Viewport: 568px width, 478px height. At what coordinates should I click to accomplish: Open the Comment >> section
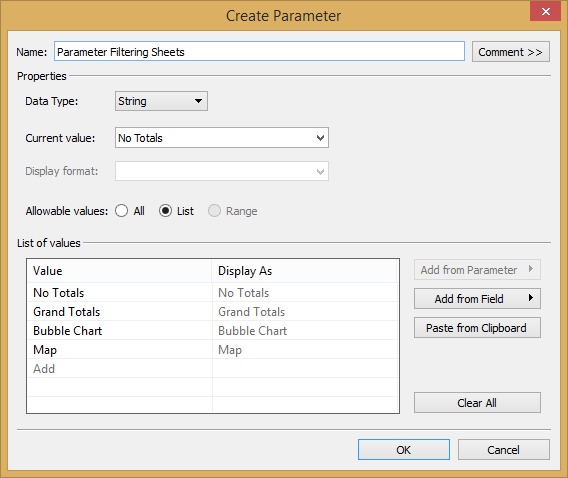click(x=510, y=52)
